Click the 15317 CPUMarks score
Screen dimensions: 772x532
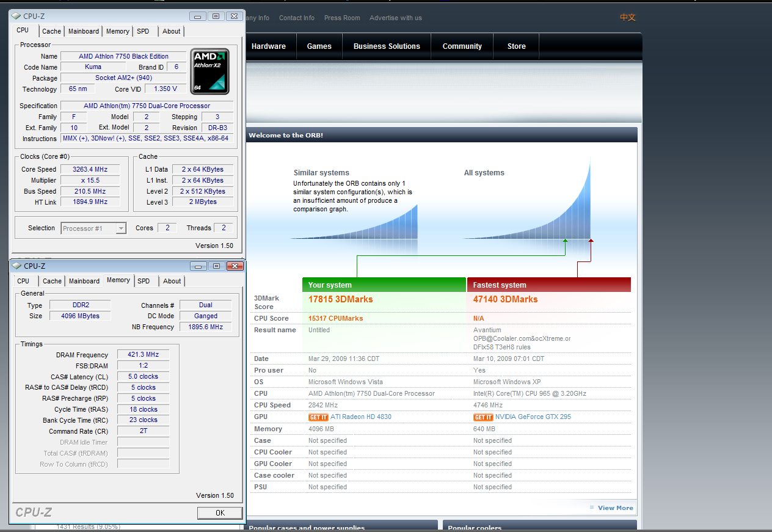tap(336, 318)
